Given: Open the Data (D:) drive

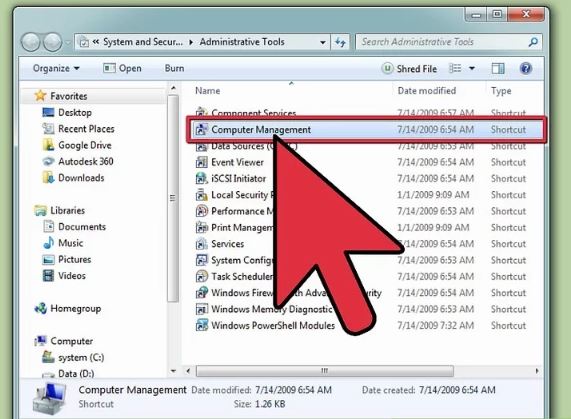Looking at the screenshot, I should (76, 373).
